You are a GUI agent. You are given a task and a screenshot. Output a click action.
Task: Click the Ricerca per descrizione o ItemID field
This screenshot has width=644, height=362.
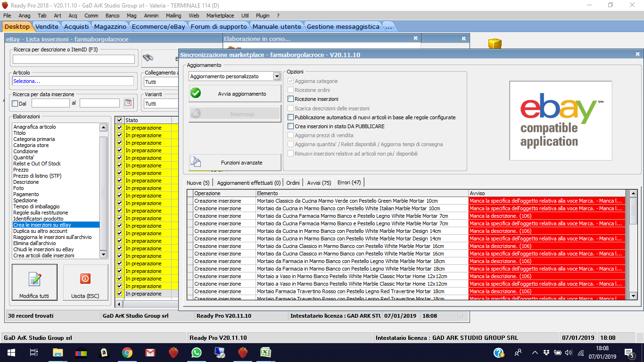coord(74,59)
